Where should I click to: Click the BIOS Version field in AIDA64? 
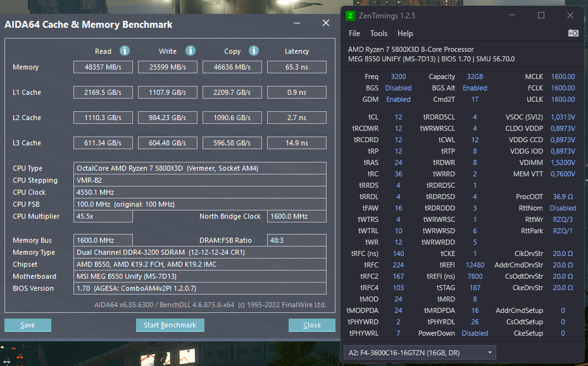tap(200, 288)
